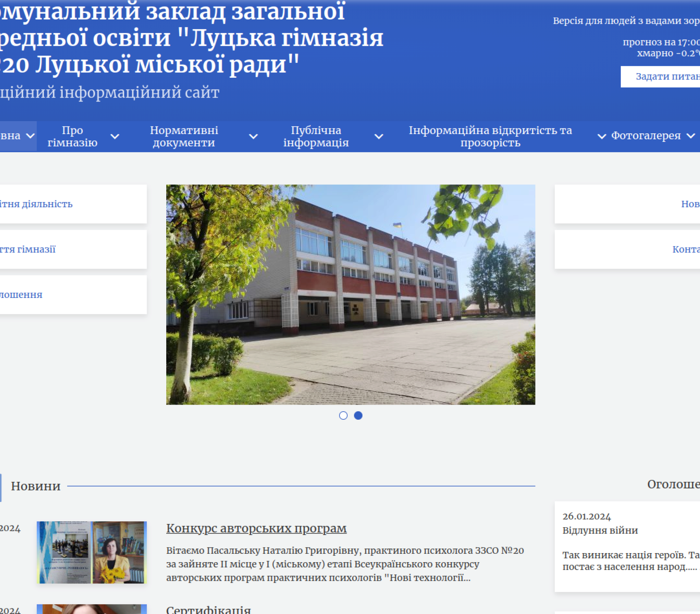This screenshot has width=700, height=614.
Task: Expand chevron beside Нормативні документи
Action: pos(253,137)
